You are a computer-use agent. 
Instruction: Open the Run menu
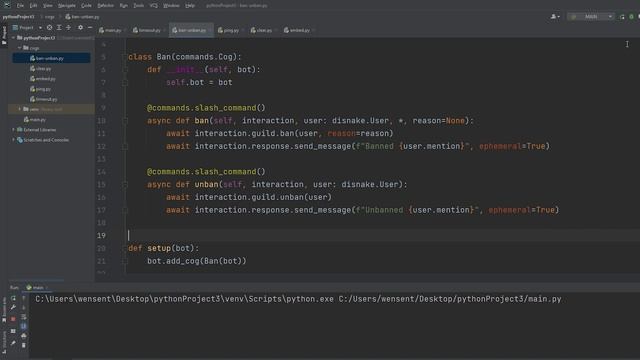[x=124, y=6]
